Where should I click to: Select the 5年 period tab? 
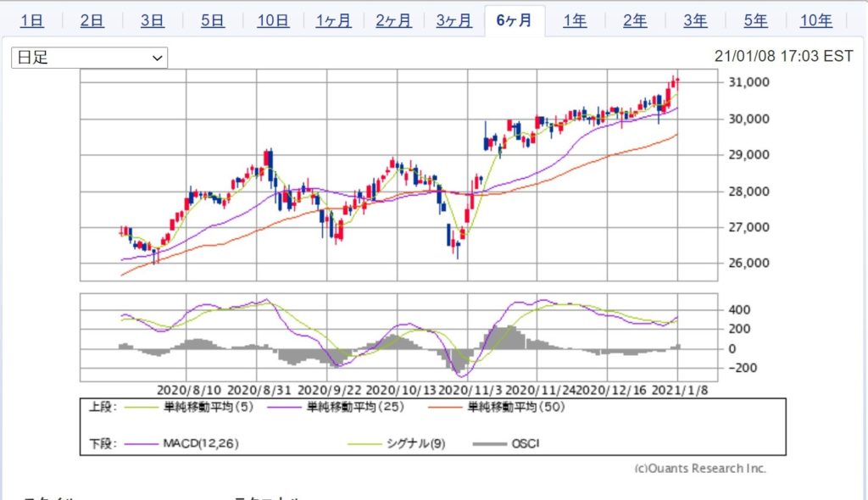click(755, 21)
